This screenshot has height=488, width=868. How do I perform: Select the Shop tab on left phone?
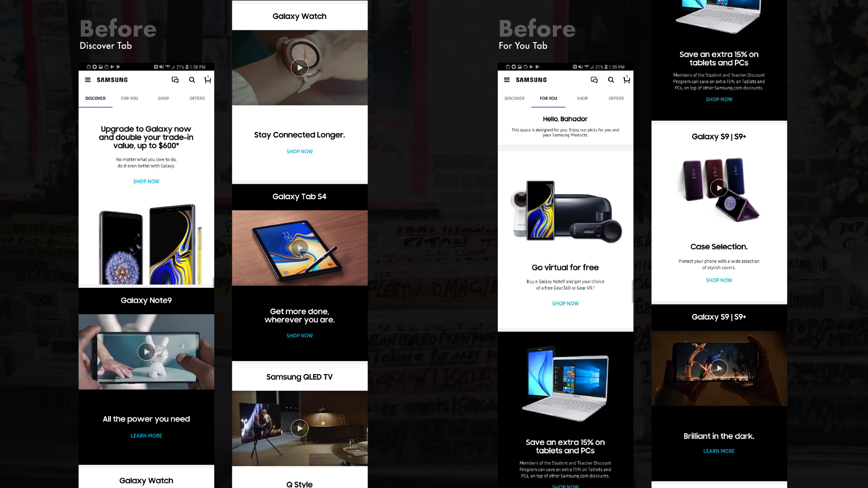pyautogui.click(x=163, y=99)
